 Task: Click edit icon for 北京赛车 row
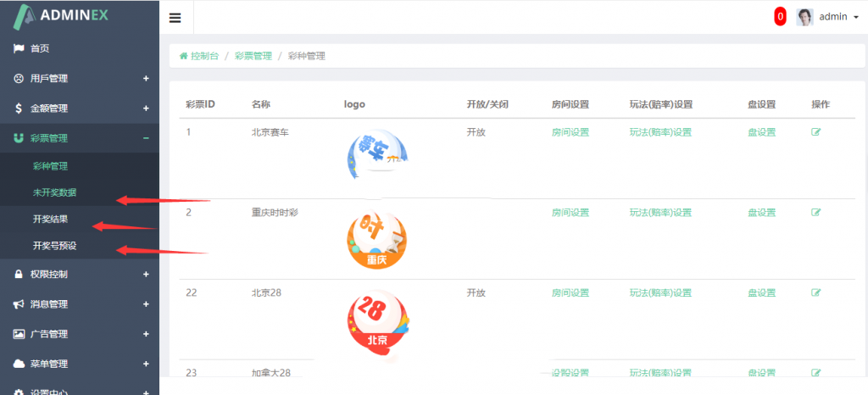click(x=816, y=132)
